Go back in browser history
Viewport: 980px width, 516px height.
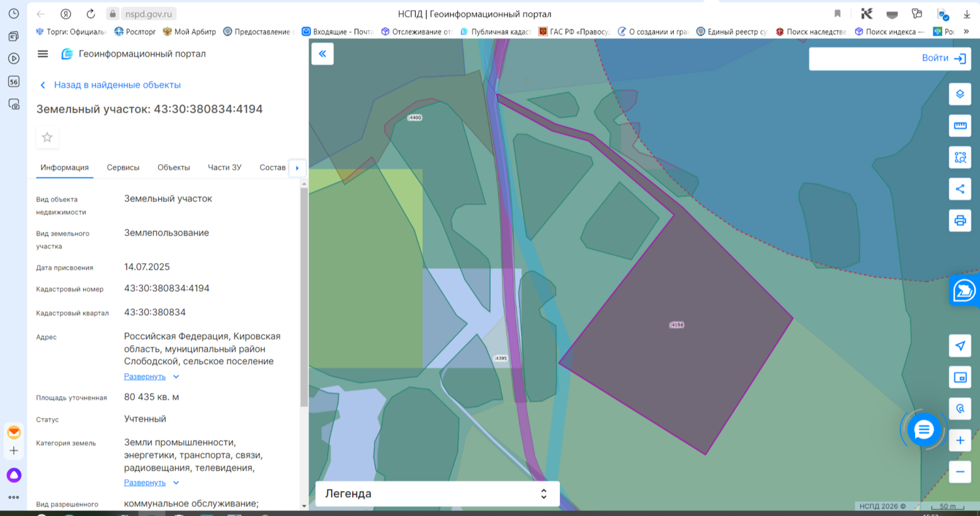point(40,14)
